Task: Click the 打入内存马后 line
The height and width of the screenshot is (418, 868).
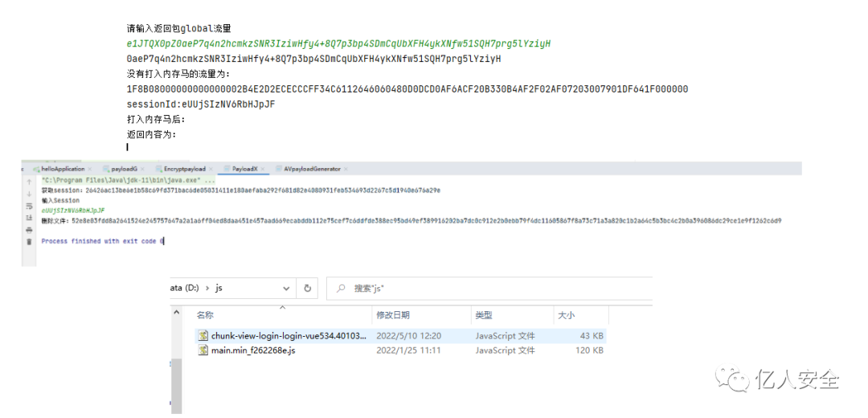Action: click(156, 119)
